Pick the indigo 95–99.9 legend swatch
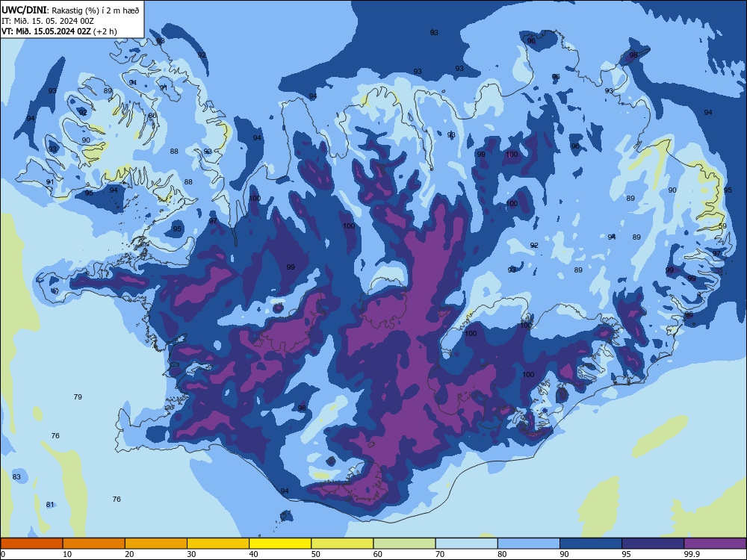Image resolution: width=747 pixels, height=560 pixels. coord(653,544)
